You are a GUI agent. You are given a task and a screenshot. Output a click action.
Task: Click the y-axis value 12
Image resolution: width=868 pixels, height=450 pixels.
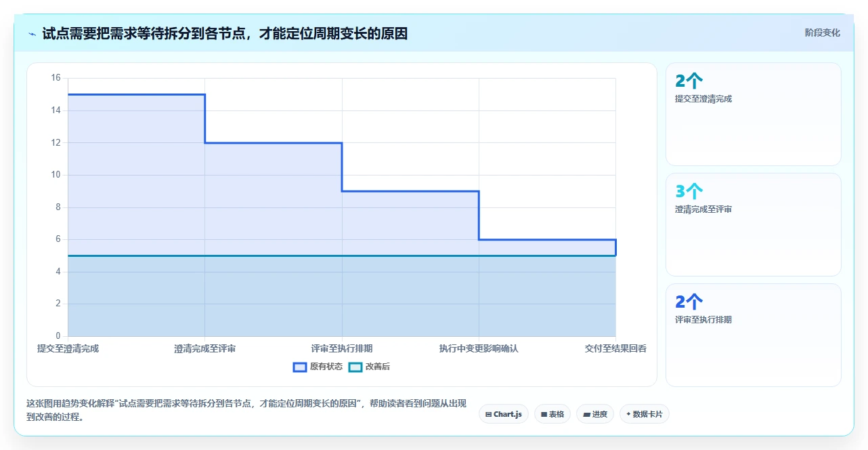[x=56, y=142]
